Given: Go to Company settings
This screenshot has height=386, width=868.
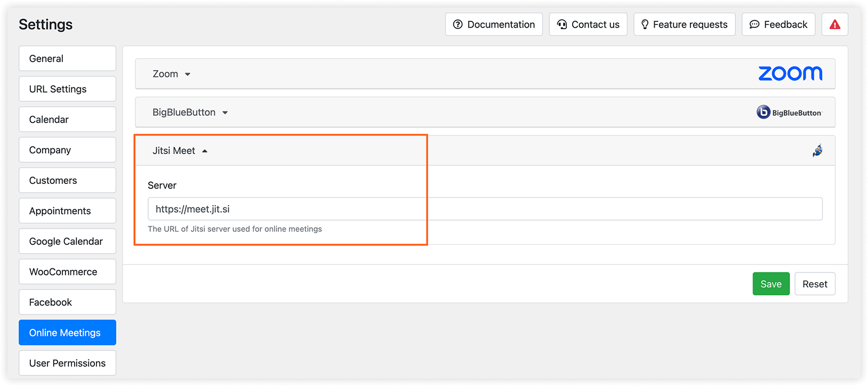Looking at the screenshot, I should [x=67, y=150].
